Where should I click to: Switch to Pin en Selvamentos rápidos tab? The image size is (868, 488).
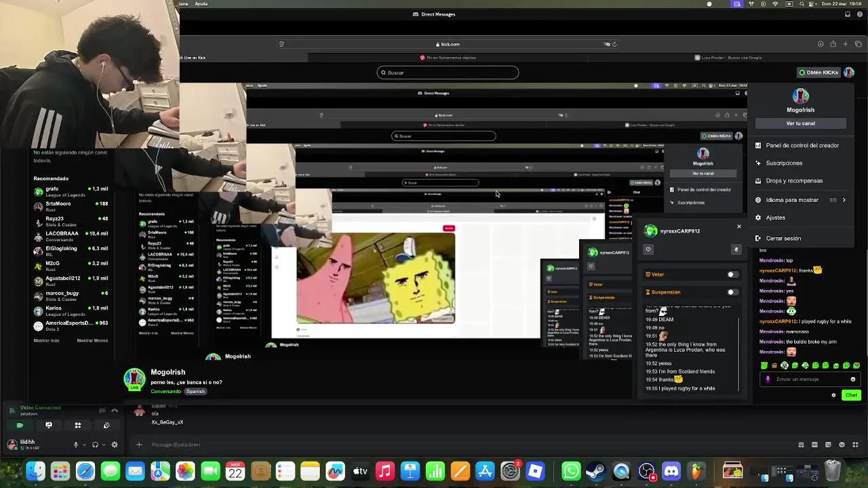(448, 58)
